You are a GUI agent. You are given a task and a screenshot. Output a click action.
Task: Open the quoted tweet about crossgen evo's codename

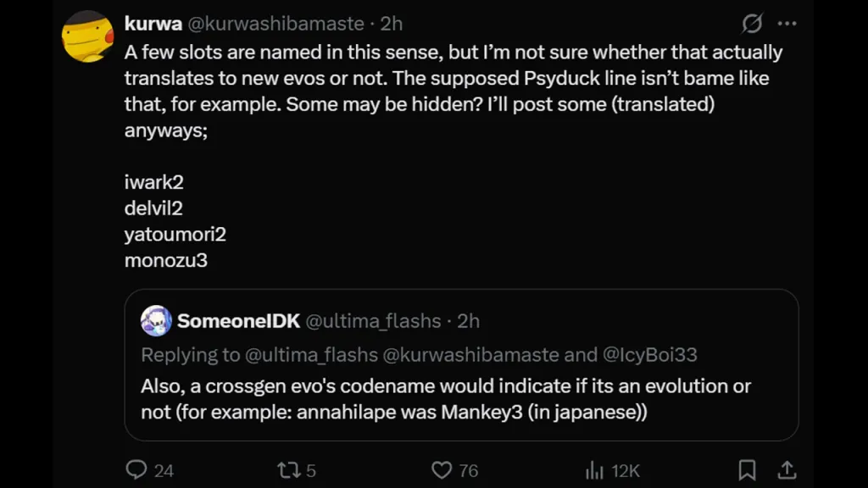(x=461, y=364)
